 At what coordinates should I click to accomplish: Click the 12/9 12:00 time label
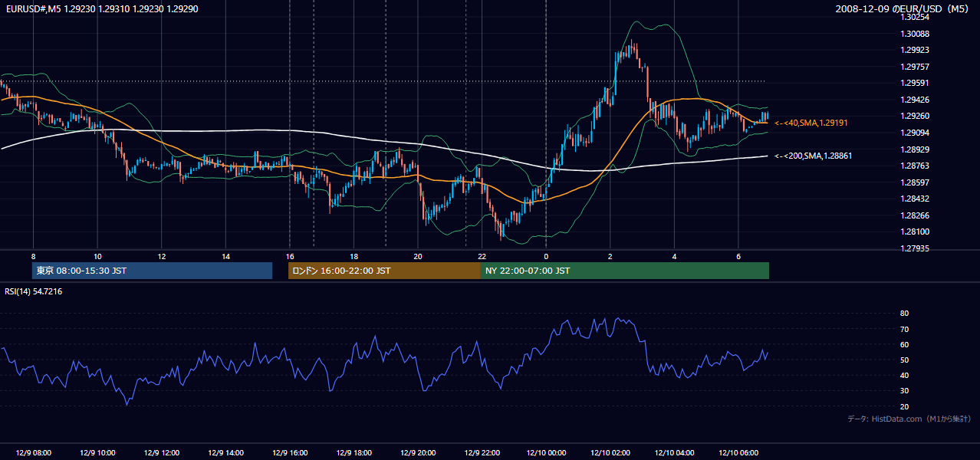tap(161, 453)
